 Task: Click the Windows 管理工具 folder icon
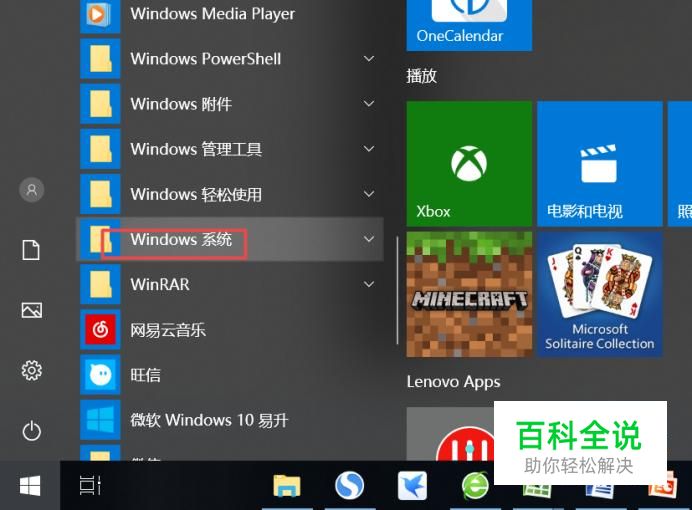(x=100, y=149)
